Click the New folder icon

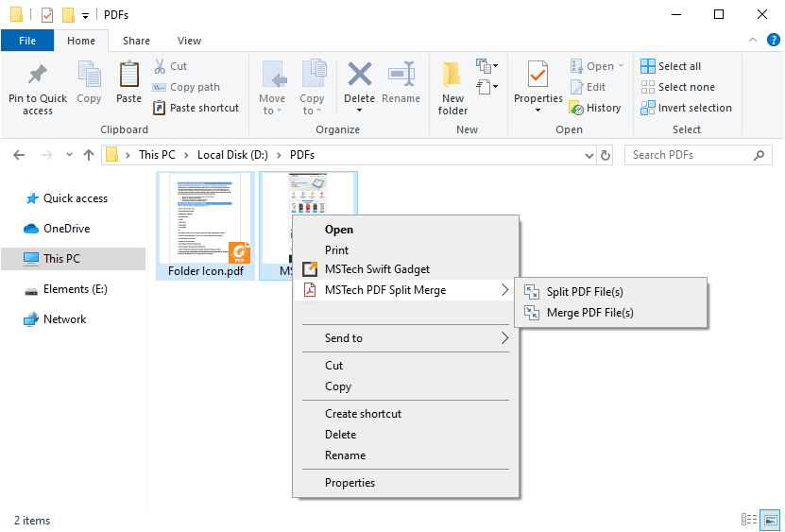(x=452, y=76)
